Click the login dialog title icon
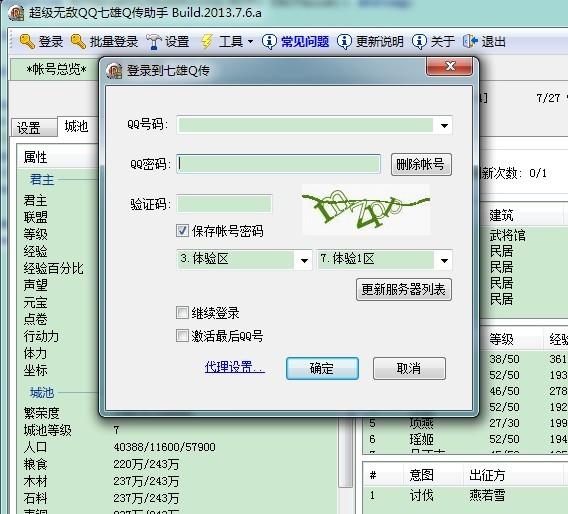 (x=114, y=70)
